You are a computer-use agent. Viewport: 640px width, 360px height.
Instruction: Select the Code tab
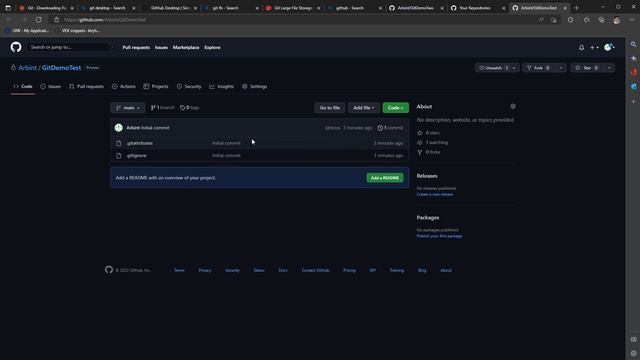(x=23, y=87)
